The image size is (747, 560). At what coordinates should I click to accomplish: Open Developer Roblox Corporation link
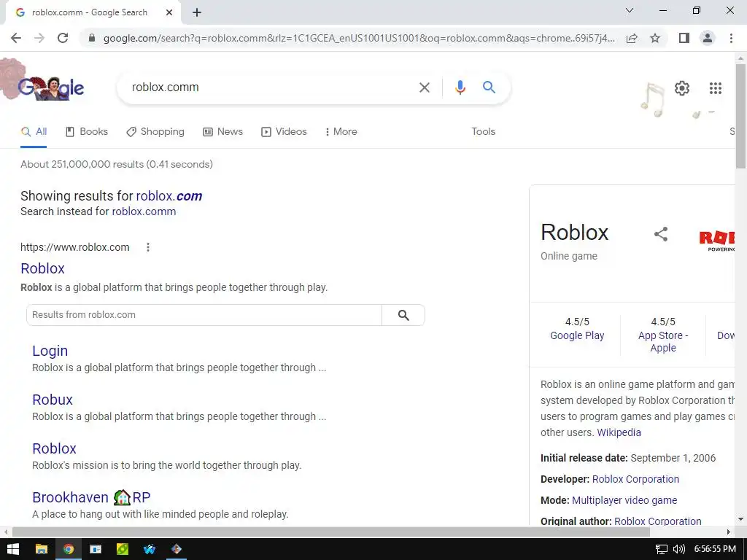click(635, 480)
